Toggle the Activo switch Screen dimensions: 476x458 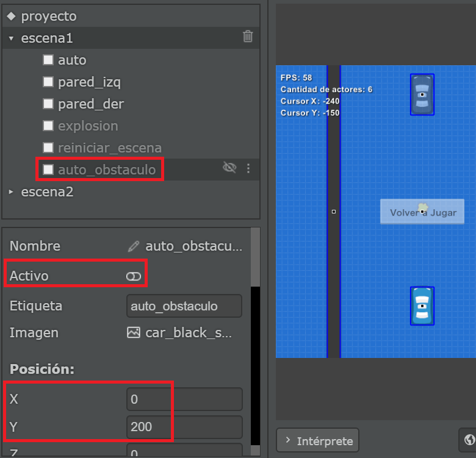coord(134,276)
